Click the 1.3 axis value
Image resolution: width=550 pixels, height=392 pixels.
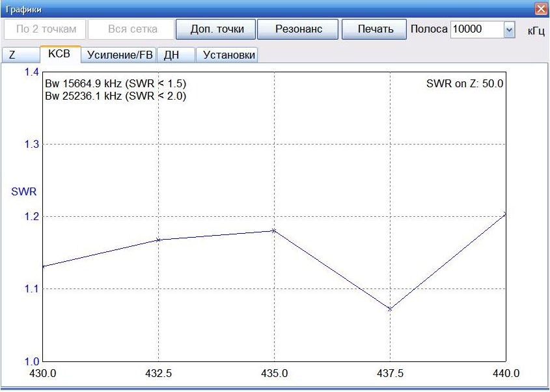(x=32, y=145)
